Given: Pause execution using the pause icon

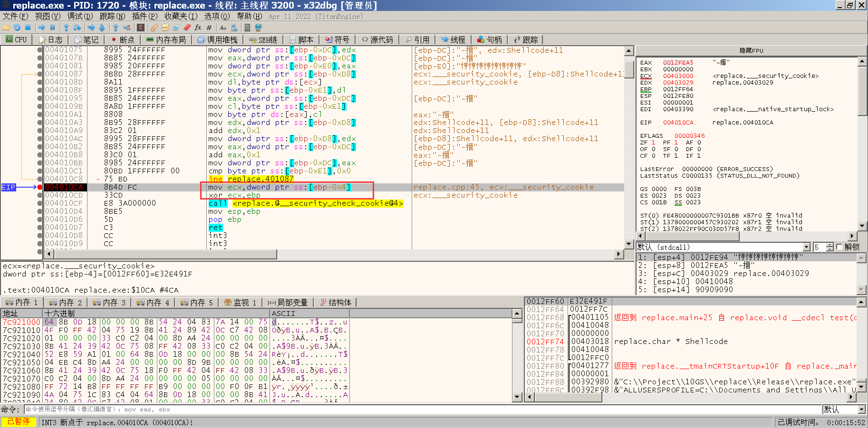Looking at the screenshot, I should click(x=52, y=27).
